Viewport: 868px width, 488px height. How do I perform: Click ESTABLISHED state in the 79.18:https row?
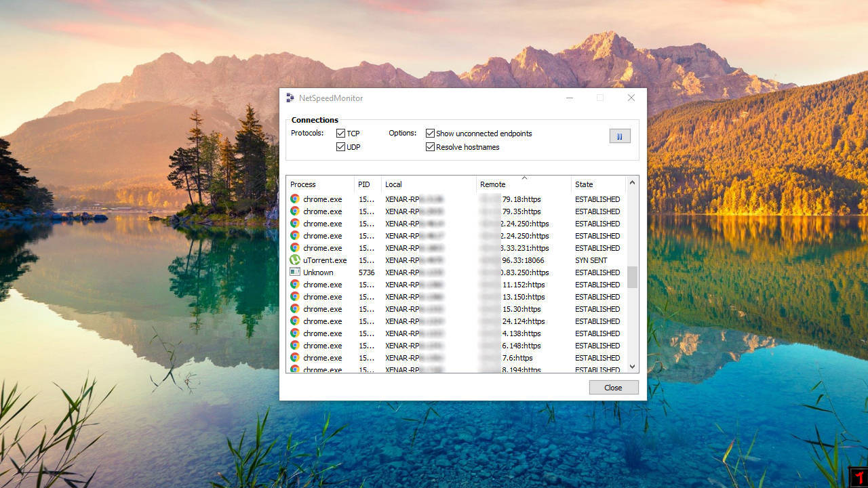(x=597, y=199)
